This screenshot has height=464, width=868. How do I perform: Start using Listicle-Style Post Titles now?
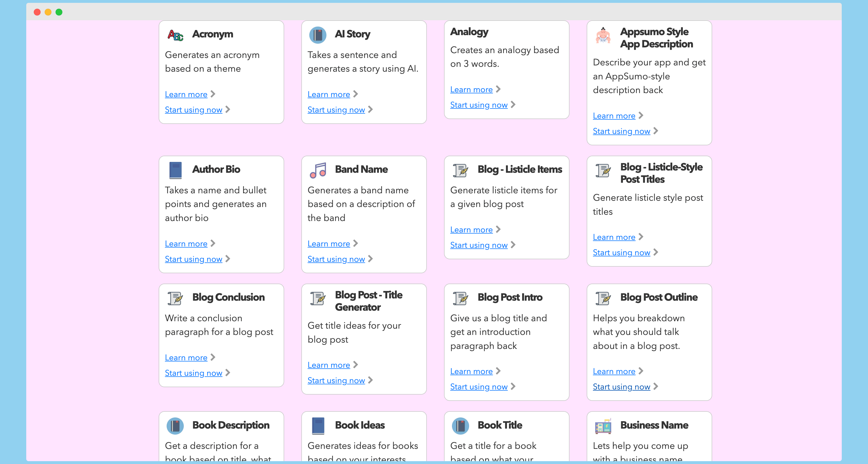(621, 253)
